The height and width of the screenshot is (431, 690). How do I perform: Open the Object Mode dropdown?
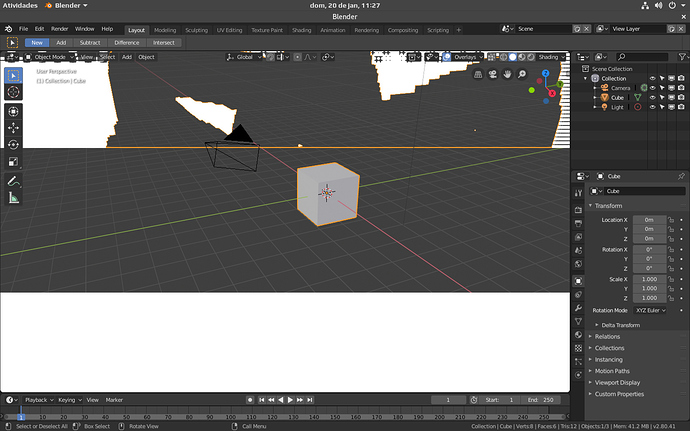click(49, 57)
